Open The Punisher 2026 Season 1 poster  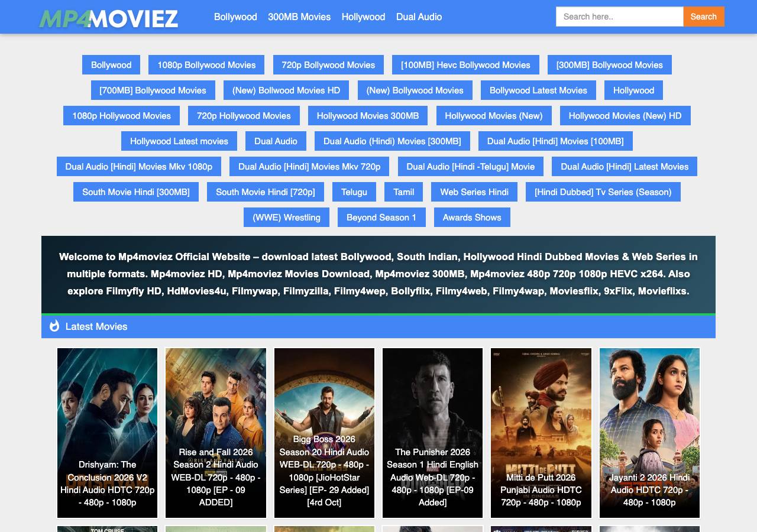[432, 433]
